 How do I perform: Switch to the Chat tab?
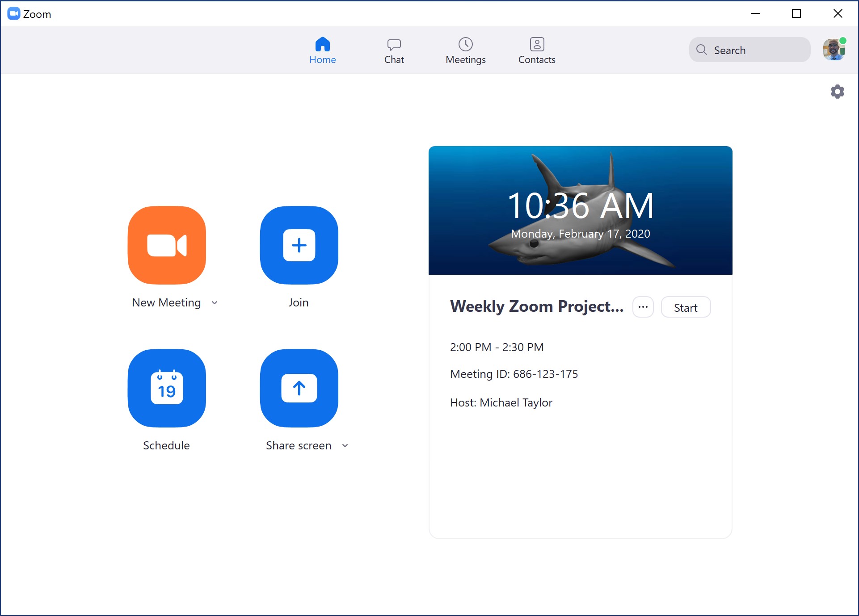[393, 50]
